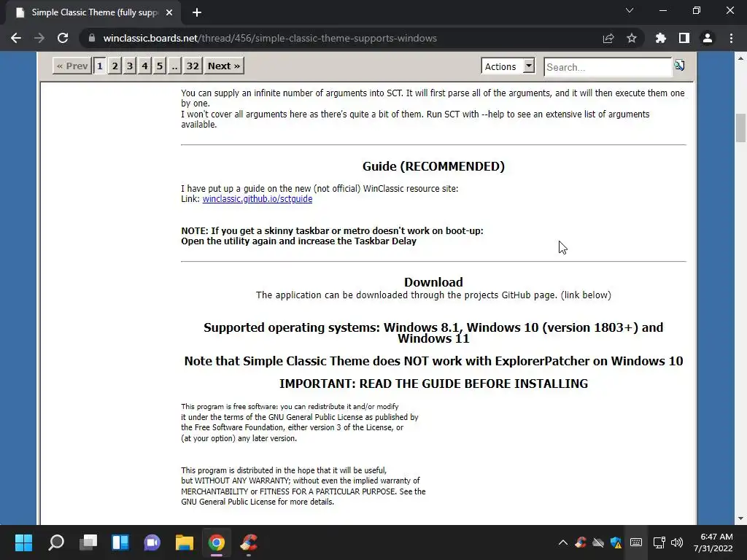
Task: Share this page icon in address bar
Action: (x=608, y=38)
